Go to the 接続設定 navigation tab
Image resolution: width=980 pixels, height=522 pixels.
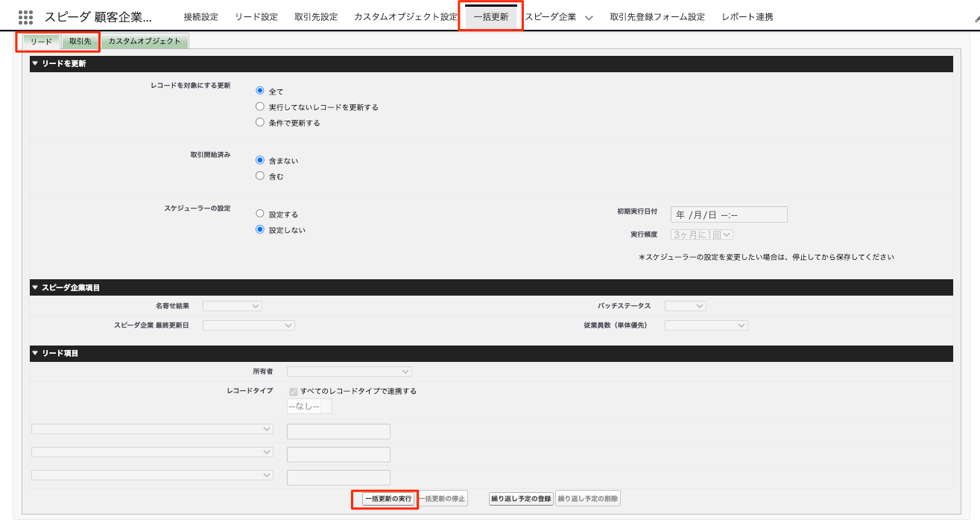click(x=200, y=17)
